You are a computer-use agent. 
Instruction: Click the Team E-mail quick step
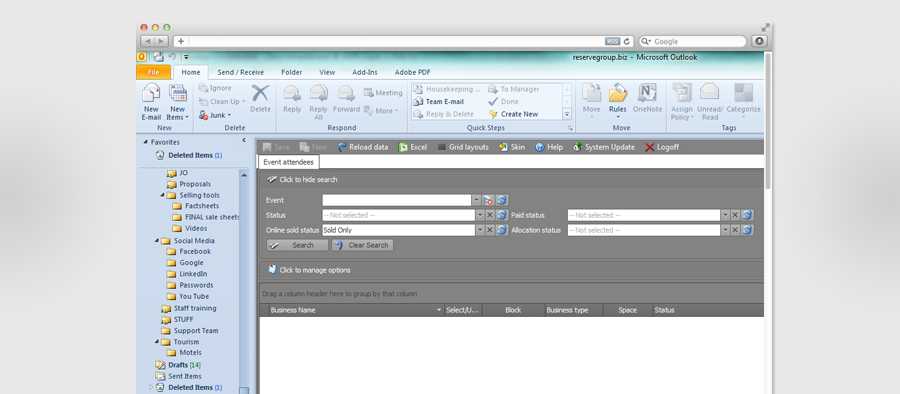(x=439, y=102)
